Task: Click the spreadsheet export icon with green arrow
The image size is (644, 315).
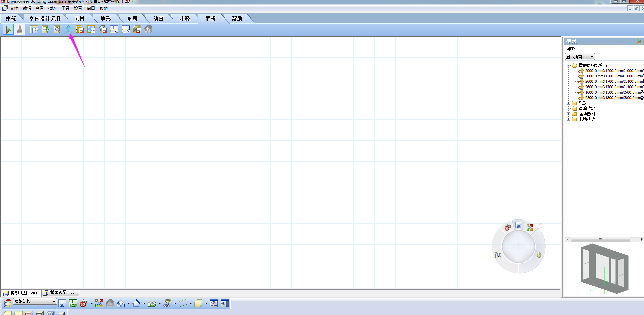Action: tap(45, 30)
